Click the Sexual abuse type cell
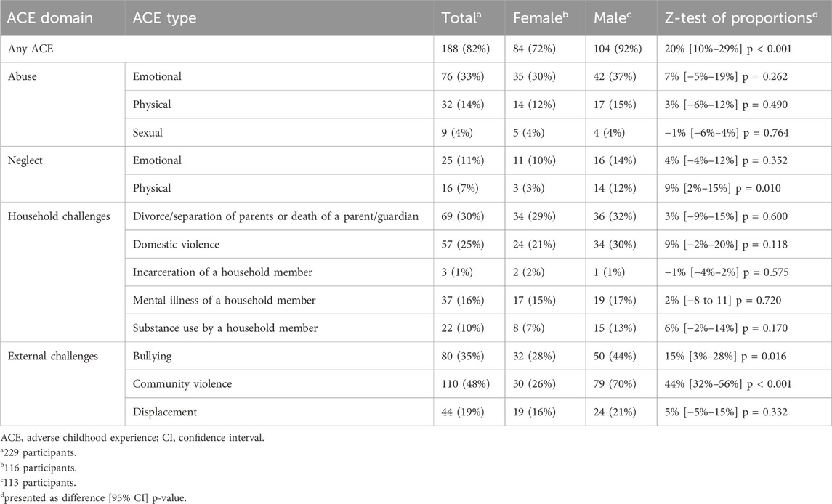The width and height of the screenshot is (832, 504). [149, 132]
